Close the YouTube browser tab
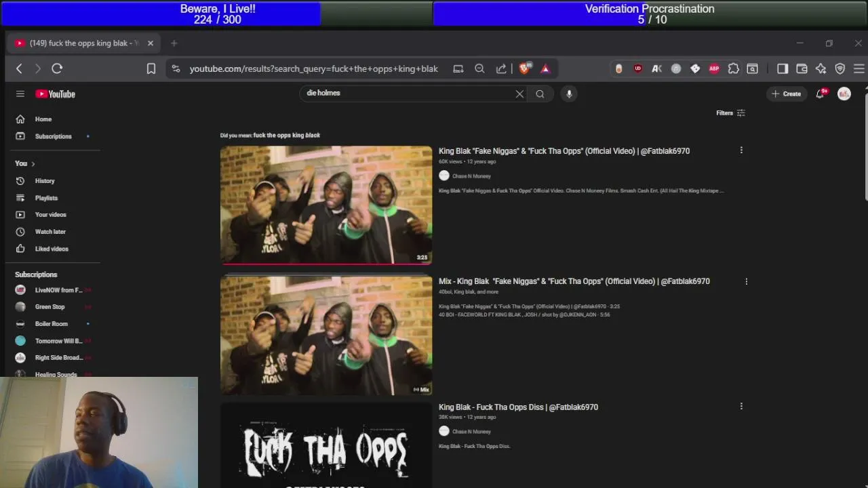The width and height of the screenshot is (868, 488). click(x=151, y=43)
